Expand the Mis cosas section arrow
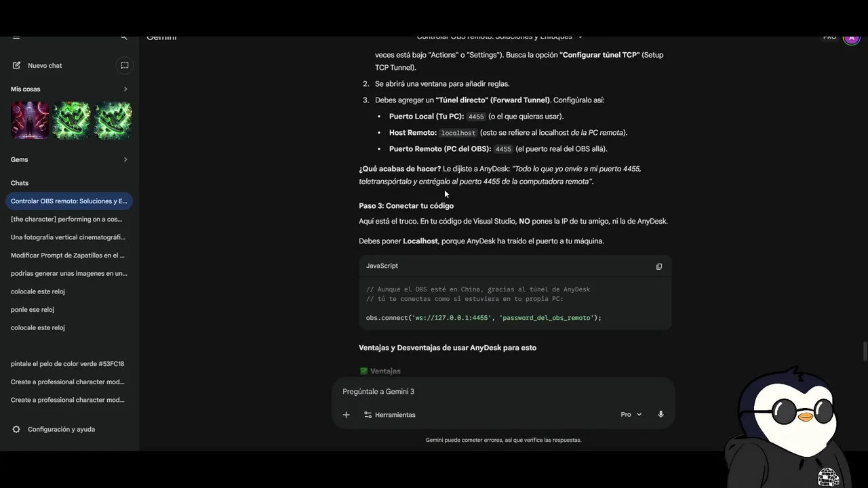Image resolution: width=868 pixels, height=488 pixels. point(125,89)
